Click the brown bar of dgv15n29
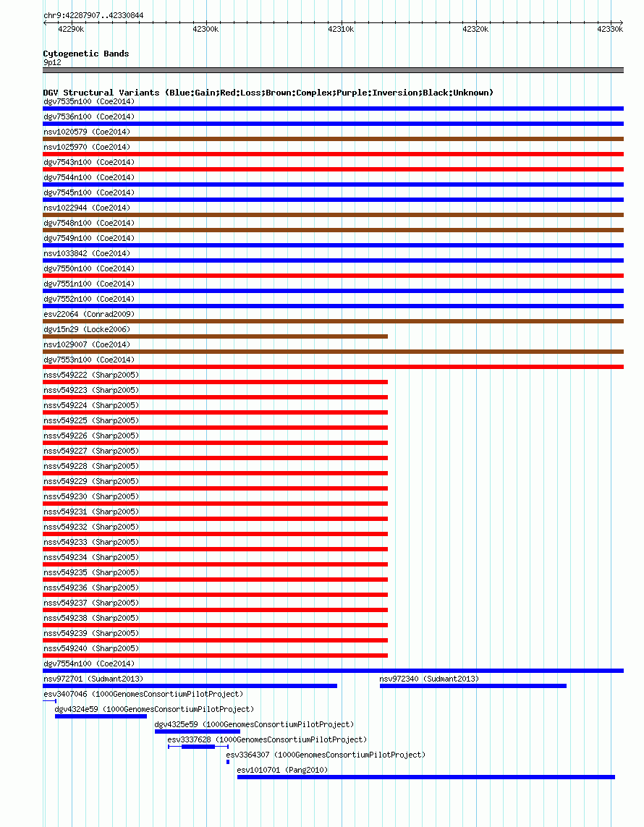Image resolution: width=644 pixels, height=827 pixels. [215, 336]
